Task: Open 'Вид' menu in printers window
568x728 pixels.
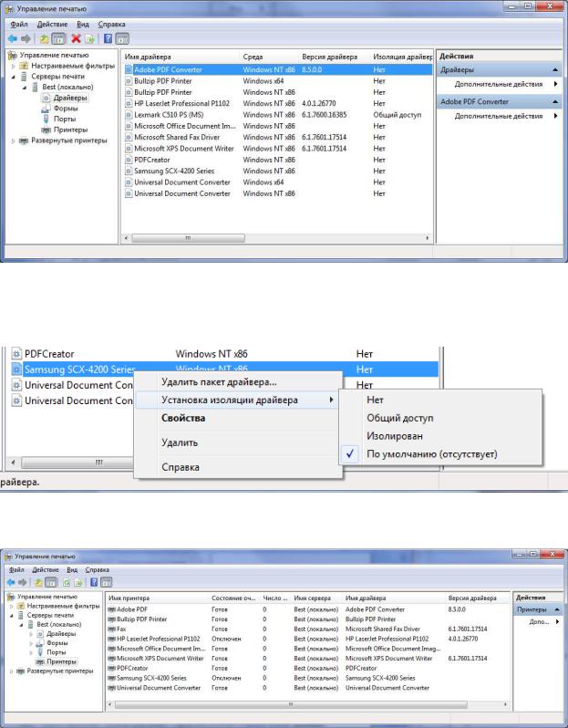Action: point(72,569)
